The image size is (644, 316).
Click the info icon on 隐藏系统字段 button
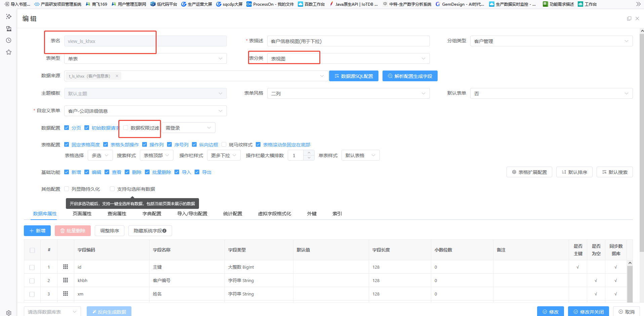pyautogui.click(x=164, y=231)
